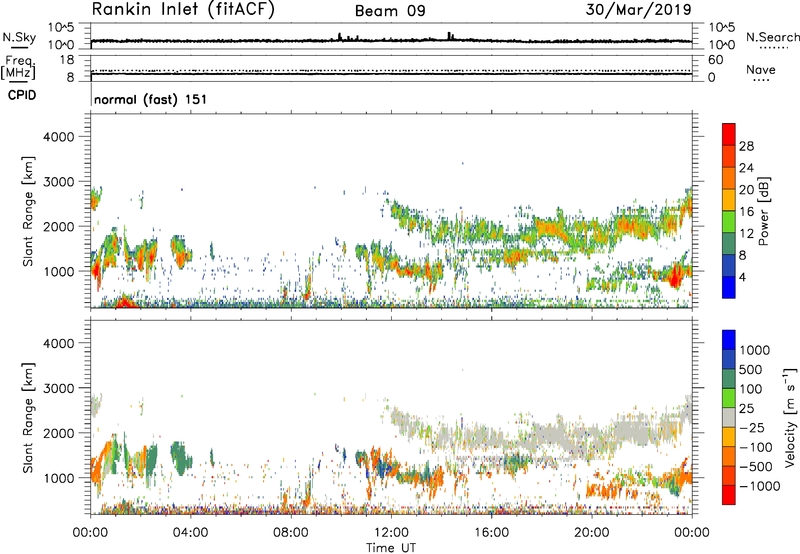
Task: Click the red high-power echo near 23:30 UT
Action: [x=676, y=278]
